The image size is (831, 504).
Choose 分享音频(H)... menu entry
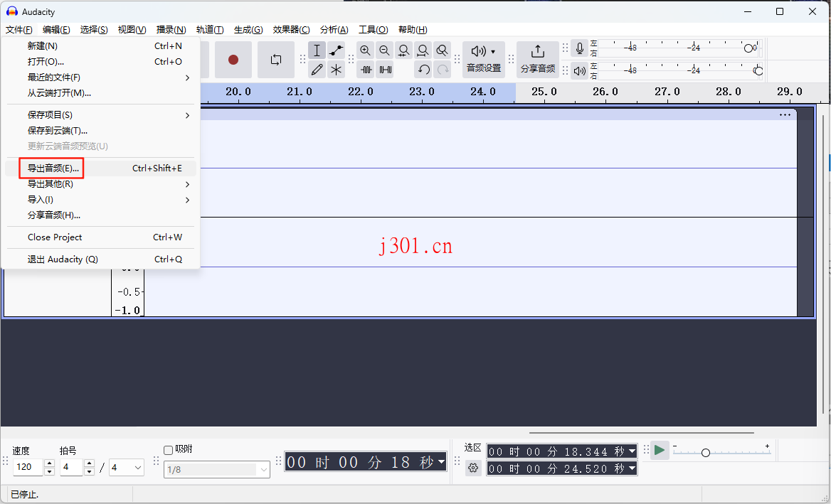coord(101,215)
